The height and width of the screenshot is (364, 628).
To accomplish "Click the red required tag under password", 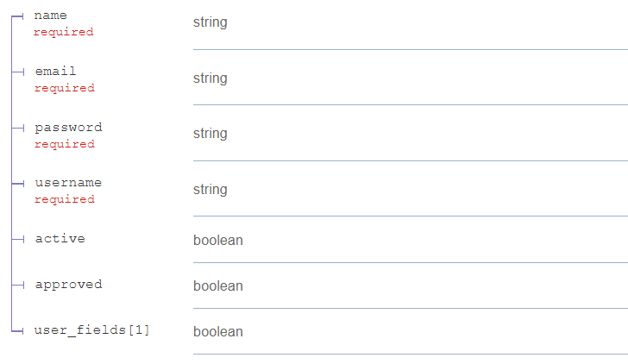I will (65, 144).
